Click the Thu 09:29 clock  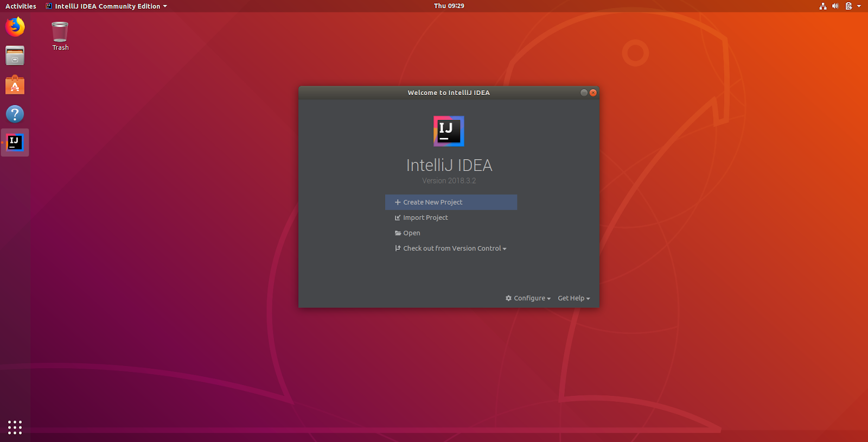[449, 6]
